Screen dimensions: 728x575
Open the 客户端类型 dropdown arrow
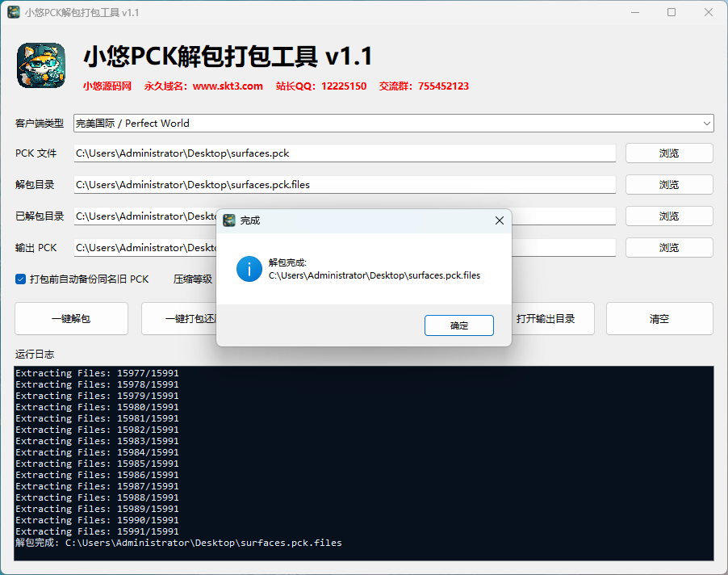click(x=706, y=123)
